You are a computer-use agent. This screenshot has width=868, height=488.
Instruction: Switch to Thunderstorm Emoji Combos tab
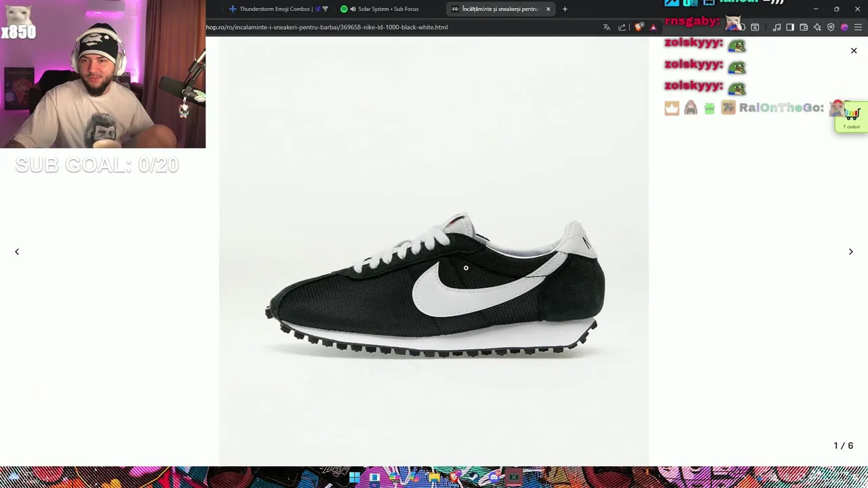point(278,9)
